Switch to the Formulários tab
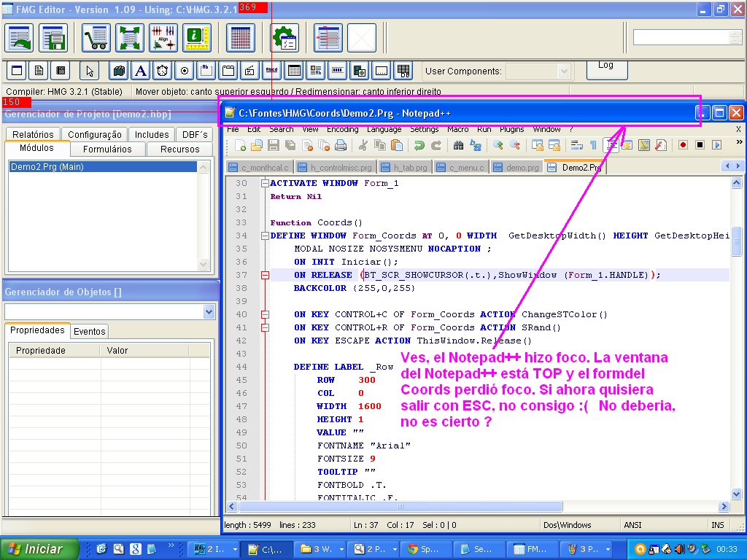 pyautogui.click(x=107, y=149)
